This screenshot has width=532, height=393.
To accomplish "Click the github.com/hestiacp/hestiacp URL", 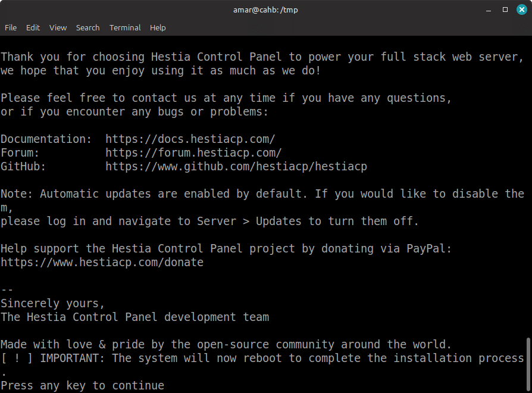I will tap(236, 167).
